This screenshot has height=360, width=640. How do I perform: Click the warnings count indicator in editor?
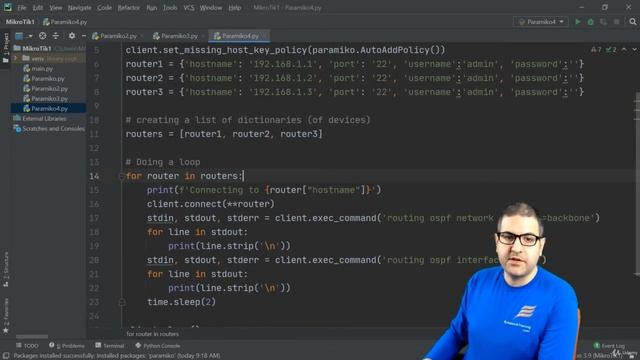(x=596, y=50)
